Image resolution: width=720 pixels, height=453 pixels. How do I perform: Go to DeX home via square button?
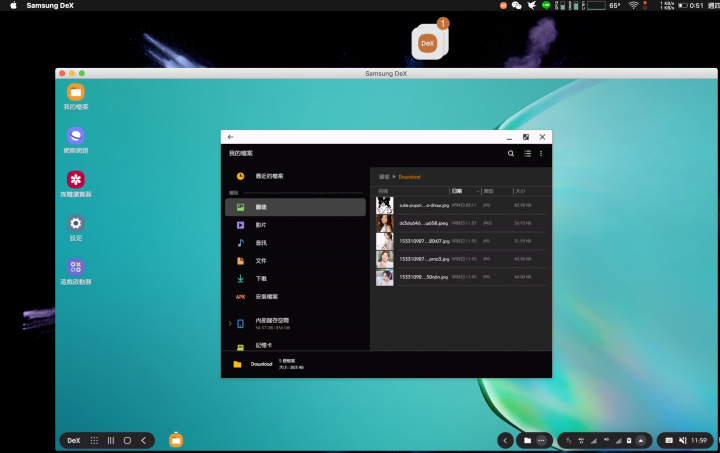point(127,440)
